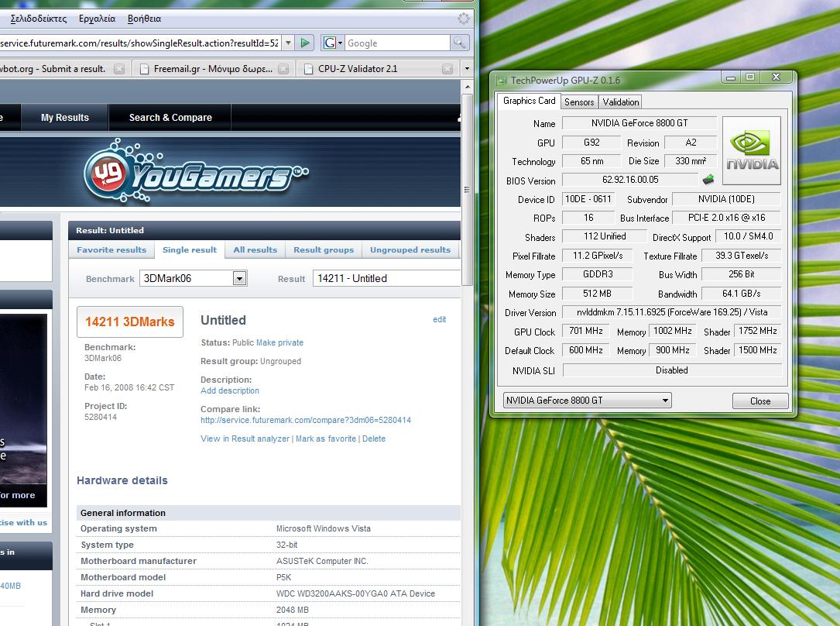Click the Make private link

pyautogui.click(x=279, y=342)
